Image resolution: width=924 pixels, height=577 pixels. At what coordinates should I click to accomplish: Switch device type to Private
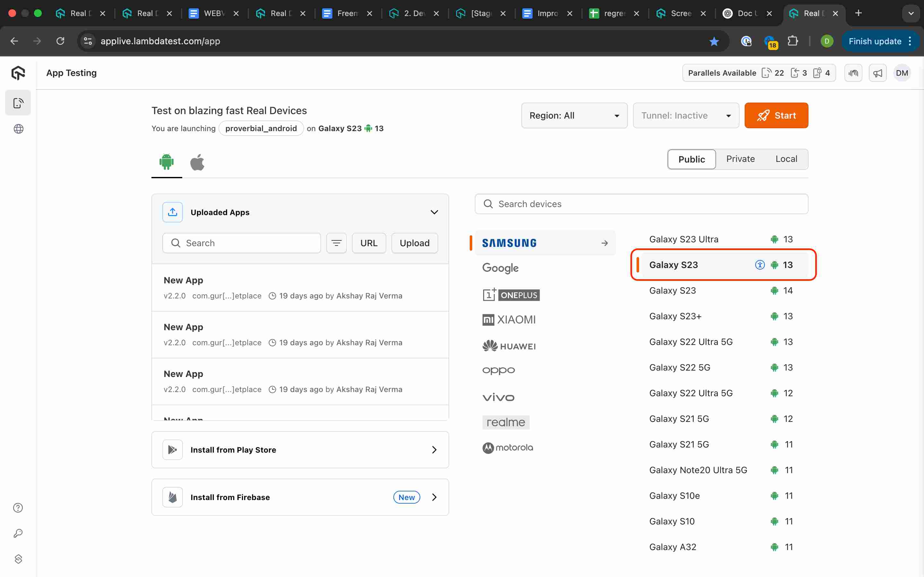coord(740,159)
